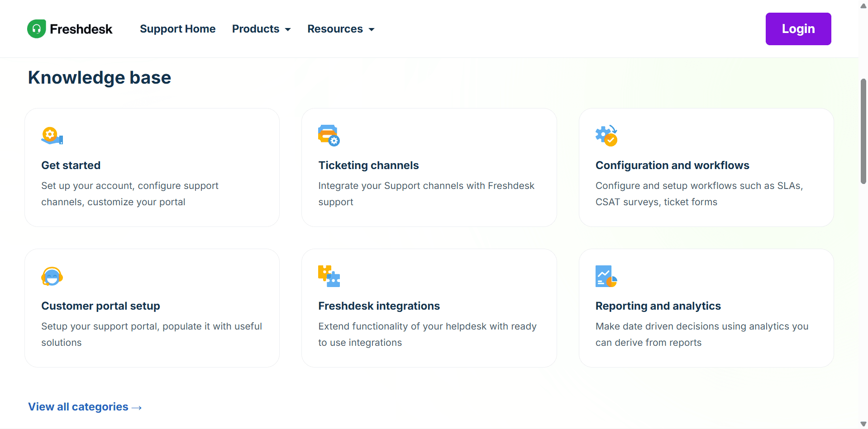Click the Reporting and analytics chart icon
Viewport: 868px width, 429px height.
tap(606, 276)
